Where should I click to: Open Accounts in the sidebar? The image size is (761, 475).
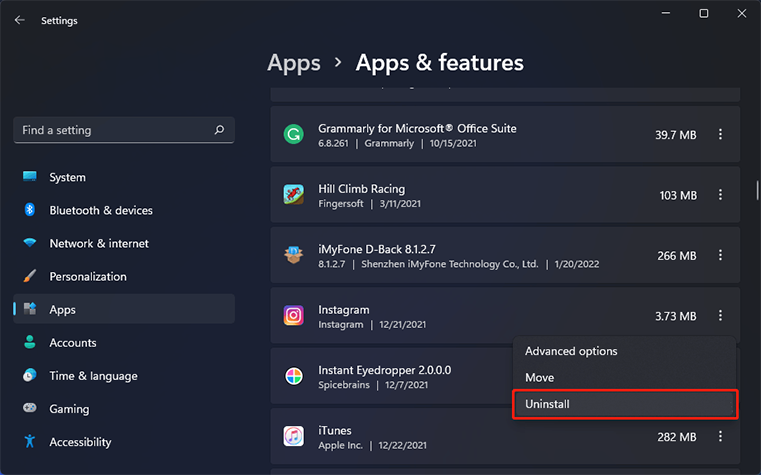124,343
